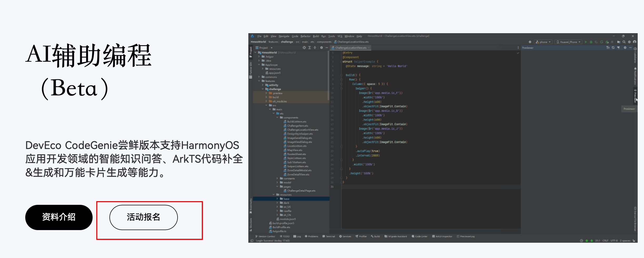Viewport: 644px width, 258px height.
Task: Open the Version Control tool window
Action: tap(265, 236)
